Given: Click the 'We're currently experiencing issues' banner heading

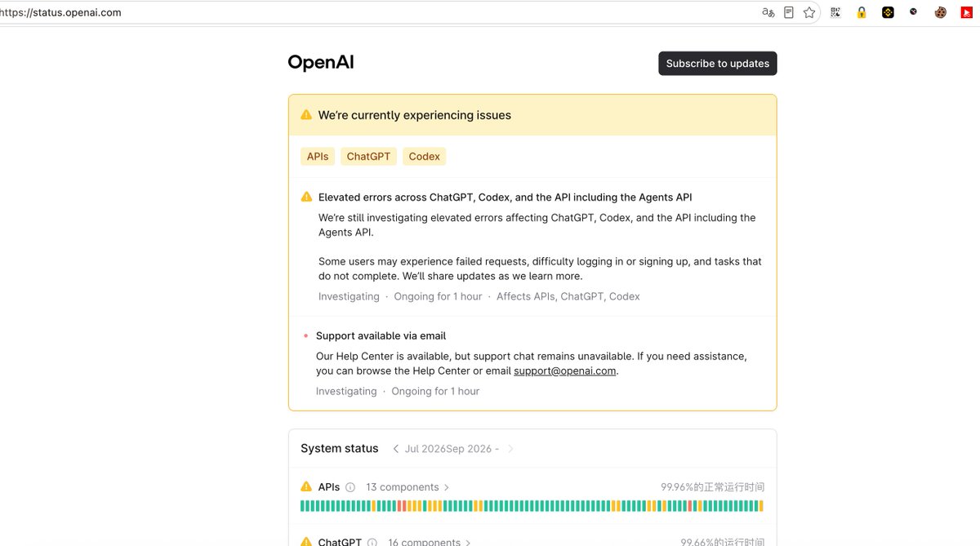Looking at the screenshot, I should (415, 115).
